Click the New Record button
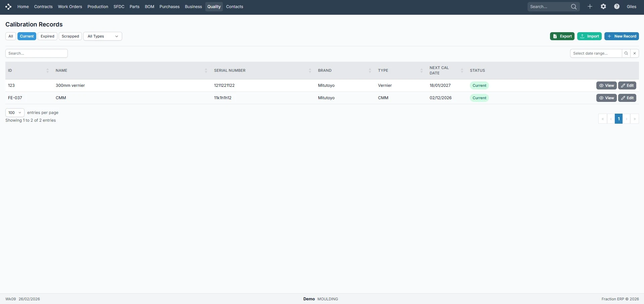The image size is (644, 304). 621,36
